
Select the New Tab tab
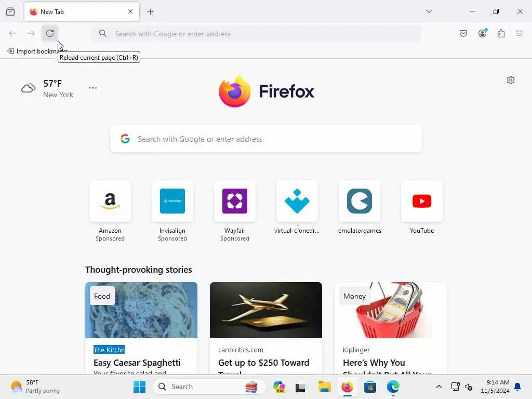coord(82,11)
